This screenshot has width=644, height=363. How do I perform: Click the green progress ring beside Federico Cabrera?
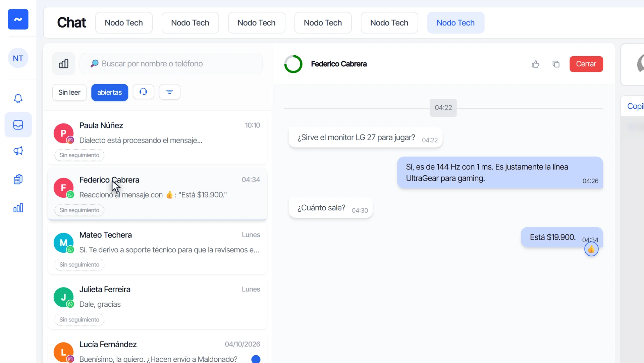pos(293,64)
